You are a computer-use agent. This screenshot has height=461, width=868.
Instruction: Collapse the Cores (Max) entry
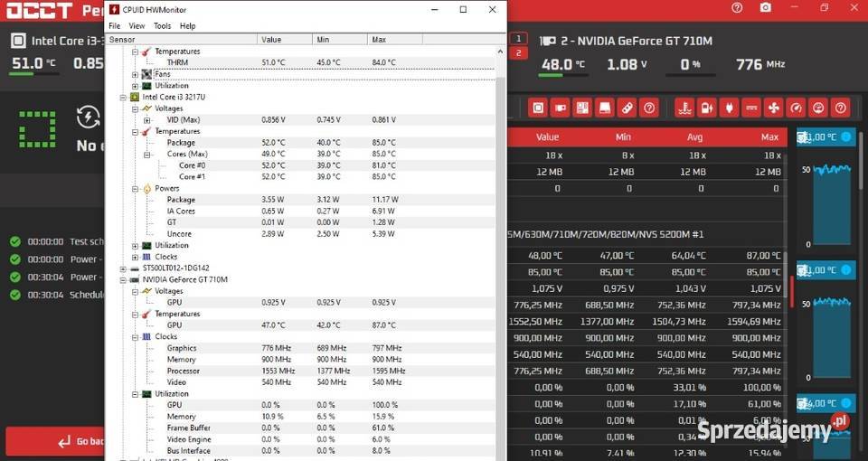point(147,155)
